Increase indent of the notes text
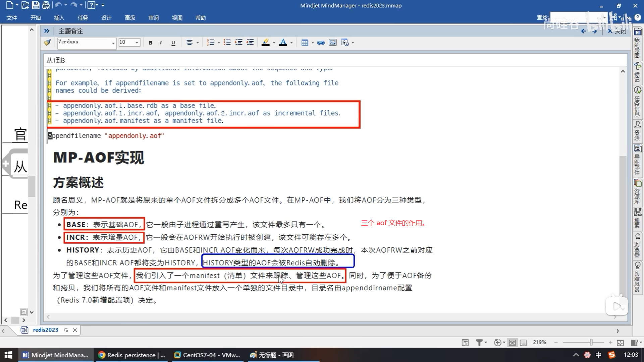644x362 pixels. (250, 43)
